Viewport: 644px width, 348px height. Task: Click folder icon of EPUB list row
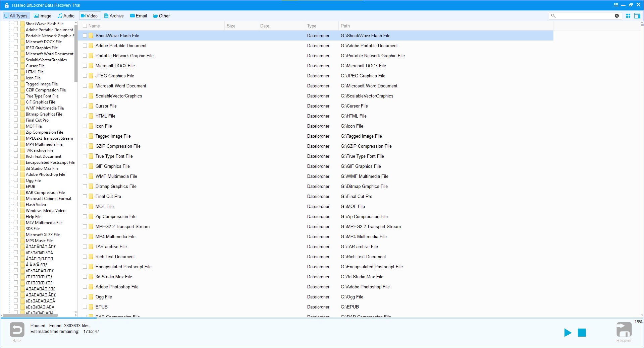91,307
